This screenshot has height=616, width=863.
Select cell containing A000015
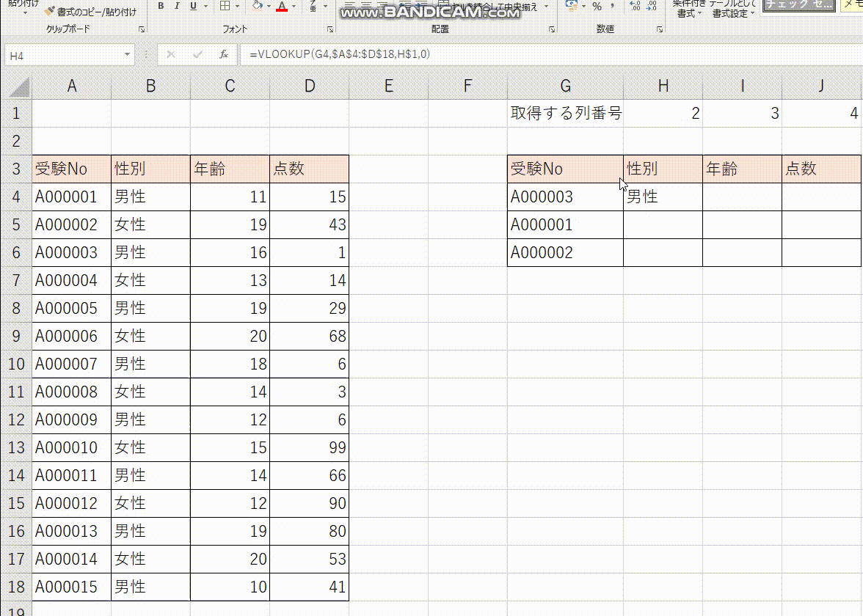coord(71,587)
